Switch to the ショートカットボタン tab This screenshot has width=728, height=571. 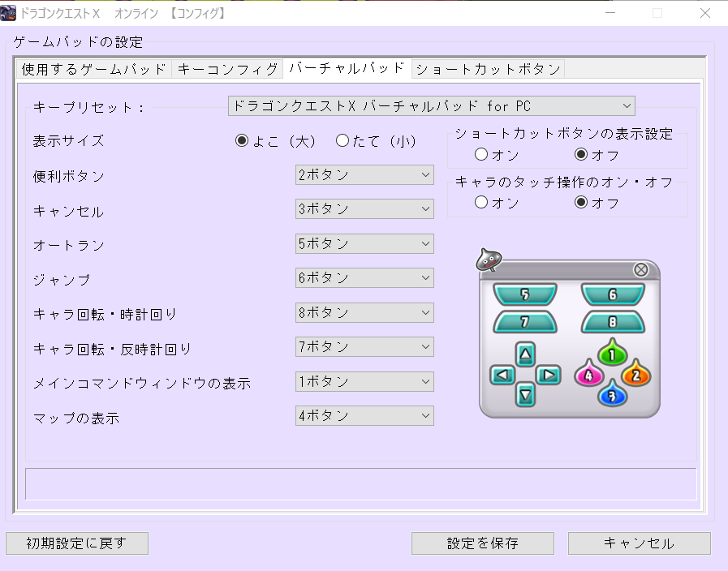coord(488,69)
